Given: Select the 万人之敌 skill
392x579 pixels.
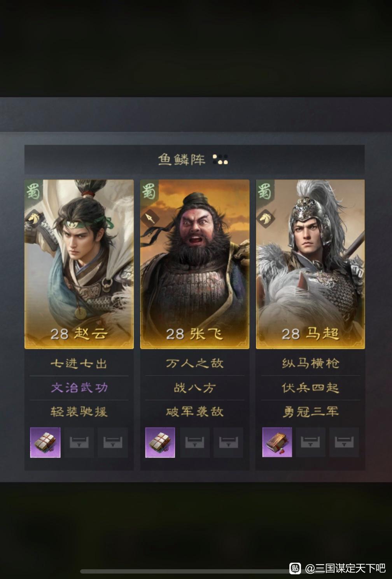Looking at the screenshot, I should [195, 364].
